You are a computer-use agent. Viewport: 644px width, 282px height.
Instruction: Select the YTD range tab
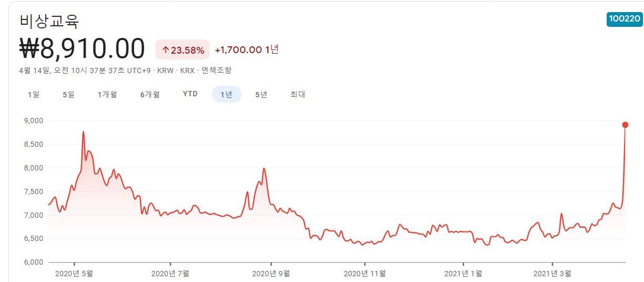pos(190,94)
